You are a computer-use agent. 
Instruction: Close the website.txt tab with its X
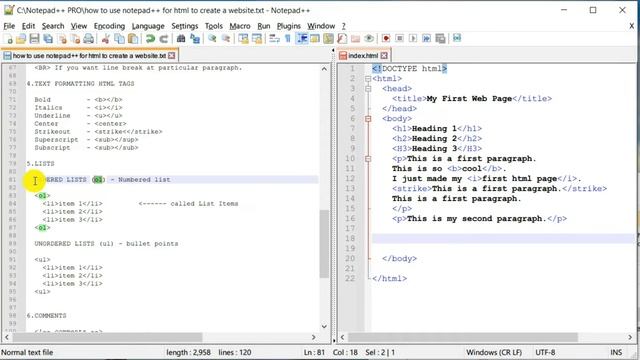172,56
